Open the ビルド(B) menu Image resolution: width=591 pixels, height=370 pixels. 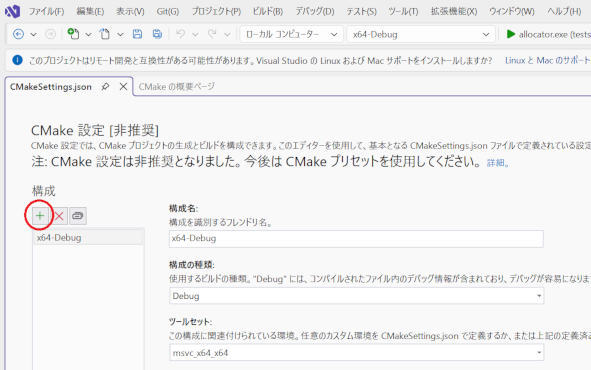point(268,11)
